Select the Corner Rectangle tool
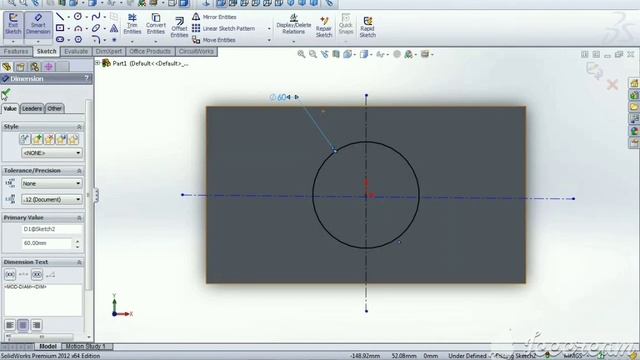The width and height of the screenshot is (640, 360). [x=60, y=28]
